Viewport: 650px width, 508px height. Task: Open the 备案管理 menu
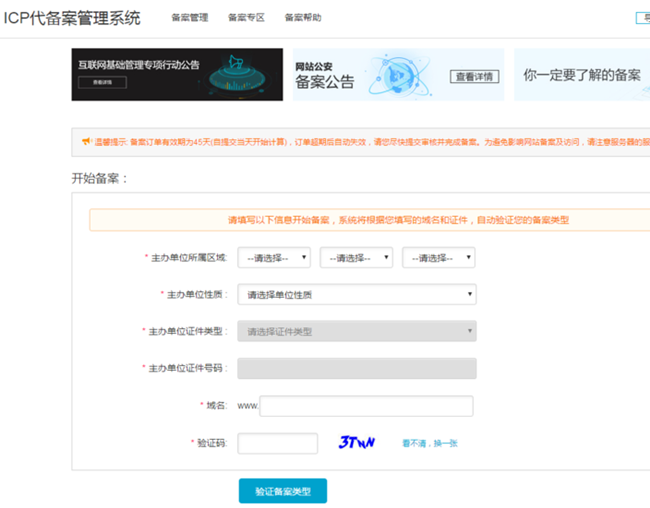point(190,17)
